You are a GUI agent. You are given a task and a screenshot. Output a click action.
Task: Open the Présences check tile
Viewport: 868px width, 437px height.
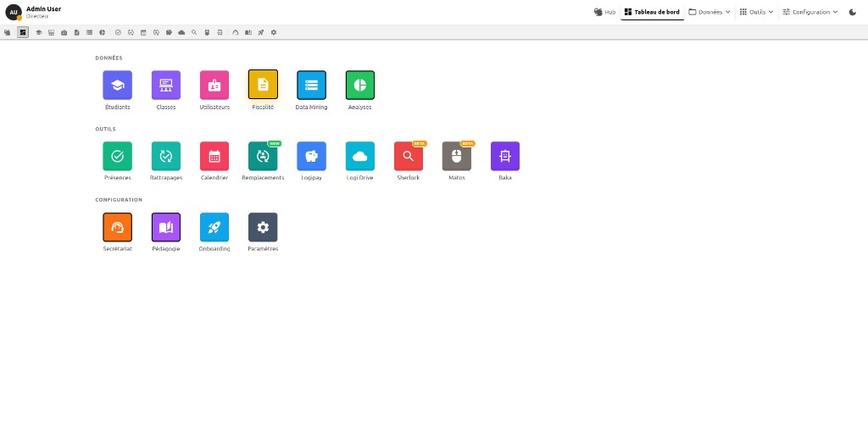(117, 156)
